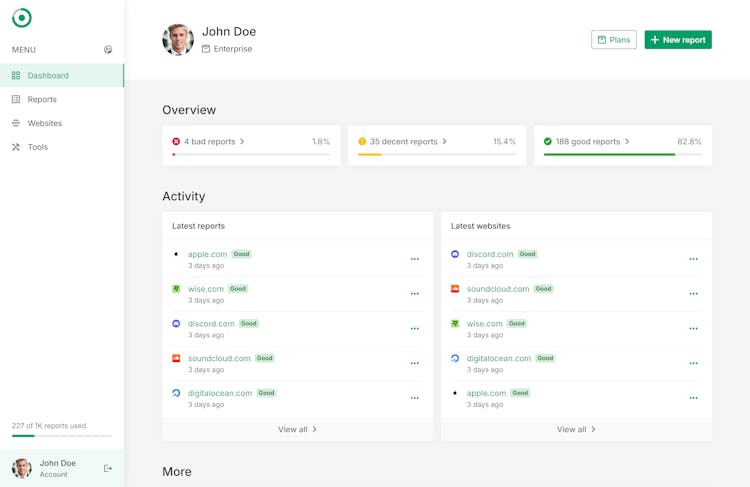Click the green app logo icon
Image resolution: width=750 pixels, height=487 pixels.
[22, 18]
